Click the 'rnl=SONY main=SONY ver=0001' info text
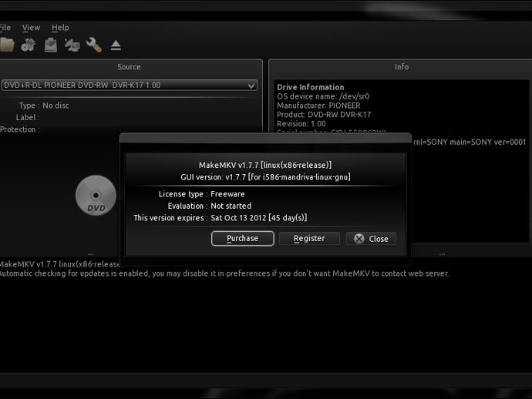This screenshot has width=532, height=399. click(470, 142)
